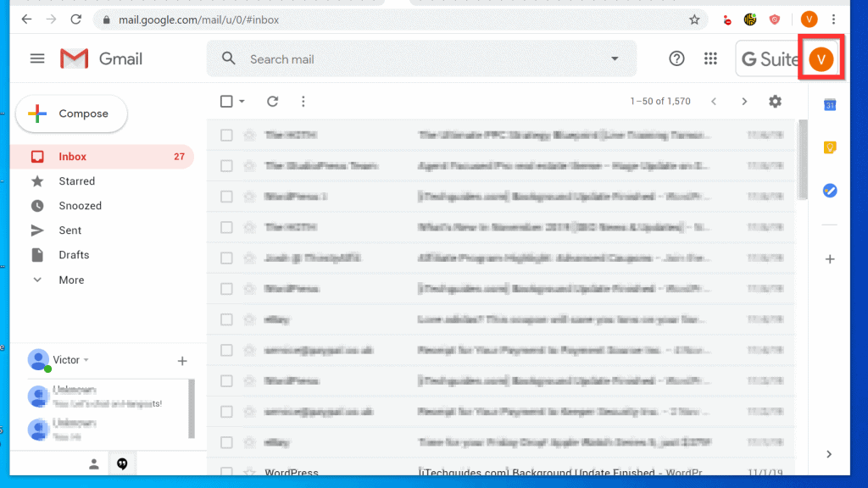This screenshot has width=868, height=488.
Task: Open Chrome three-dot menu
Action: (x=833, y=19)
